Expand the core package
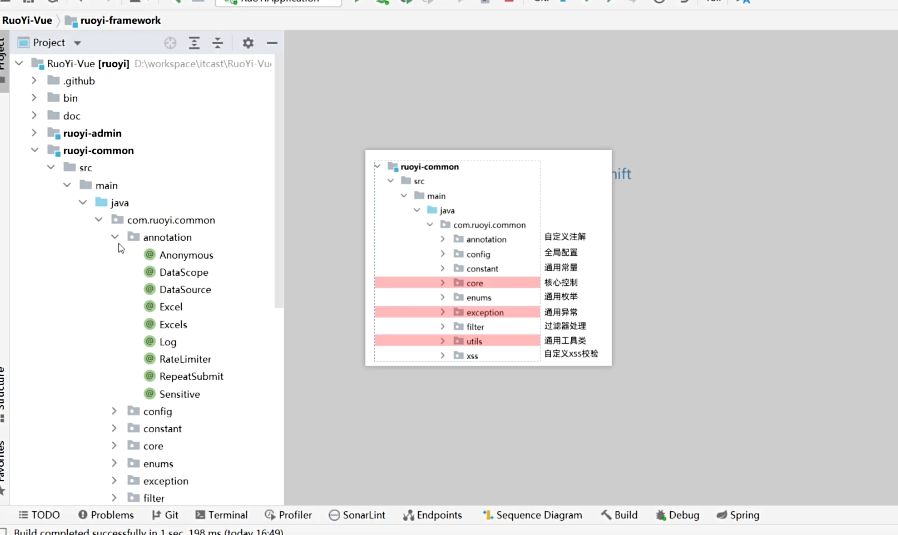Screen dimensions: 898x535 click(114, 446)
